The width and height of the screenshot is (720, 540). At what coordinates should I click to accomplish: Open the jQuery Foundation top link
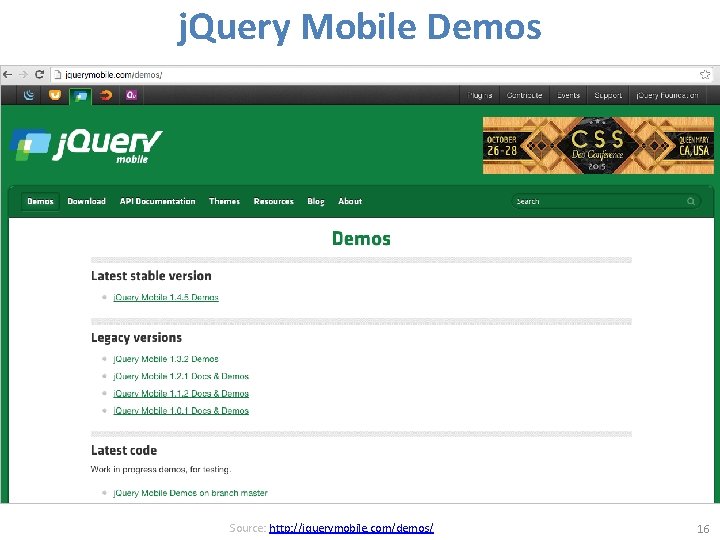click(667, 95)
